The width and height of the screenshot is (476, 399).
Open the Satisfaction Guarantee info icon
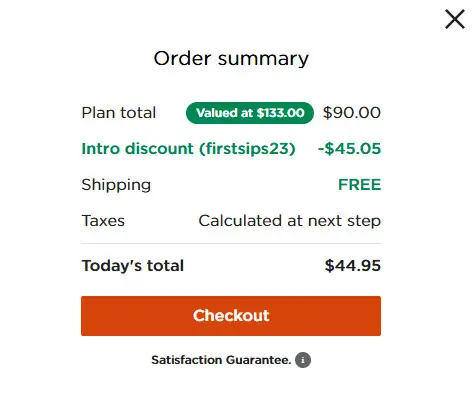[303, 360]
